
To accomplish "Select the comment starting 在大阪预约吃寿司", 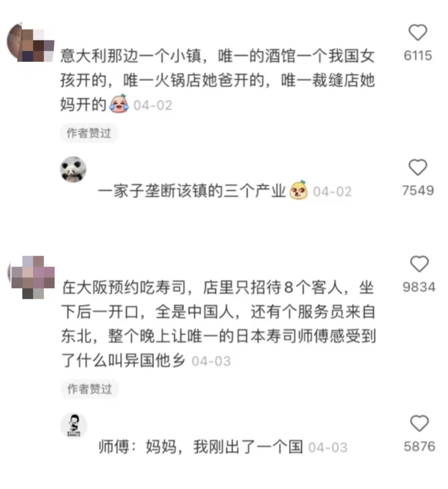I will (218, 324).
